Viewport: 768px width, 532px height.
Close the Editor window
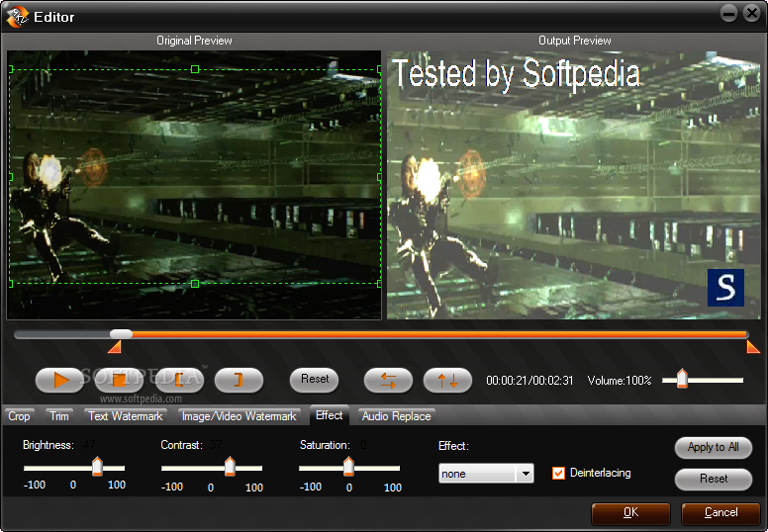[x=751, y=13]
